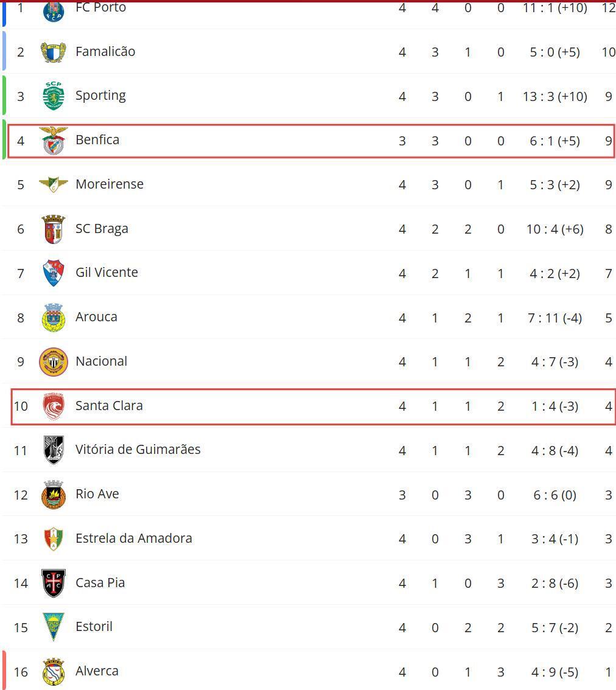
Task: Open the Casa Pia team name
Action: (x=100, y=583)
